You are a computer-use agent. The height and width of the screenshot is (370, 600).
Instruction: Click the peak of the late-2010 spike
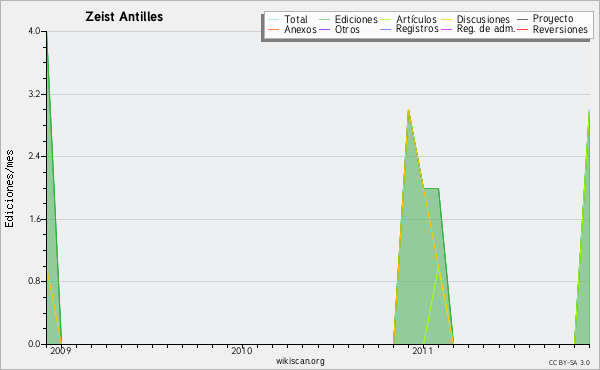[x=408, y=110]
